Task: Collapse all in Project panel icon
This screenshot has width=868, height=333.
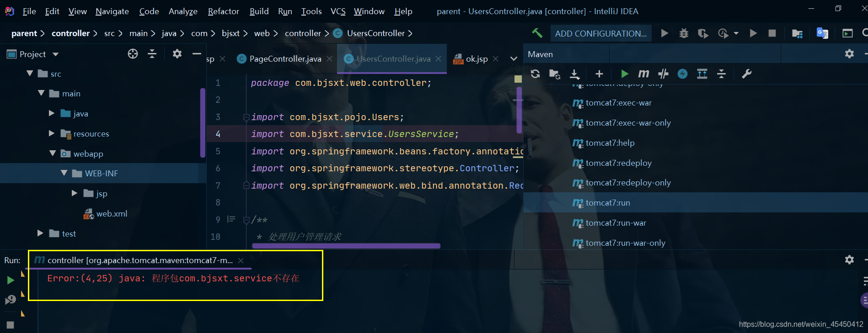Action: (152, 54)
